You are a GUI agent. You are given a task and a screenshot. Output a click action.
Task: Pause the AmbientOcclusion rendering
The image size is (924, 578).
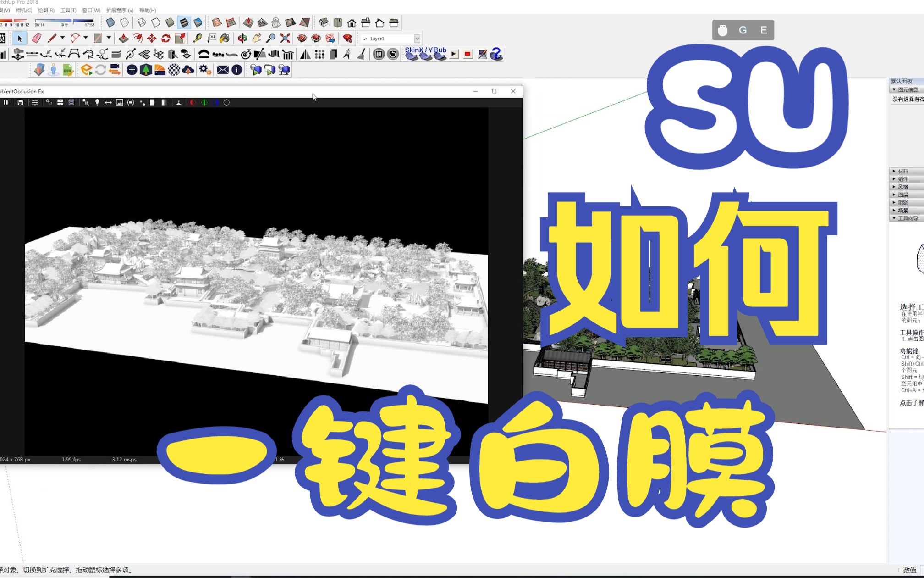[6, 102]
